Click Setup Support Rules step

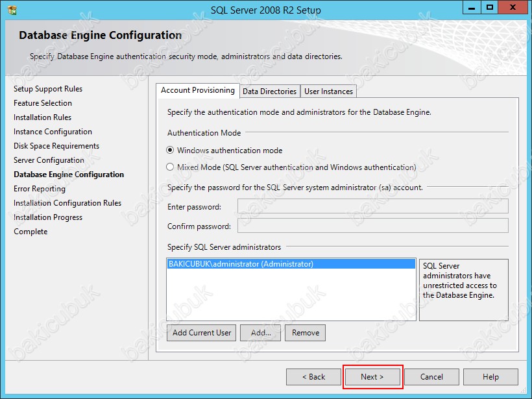coord(48,89)
